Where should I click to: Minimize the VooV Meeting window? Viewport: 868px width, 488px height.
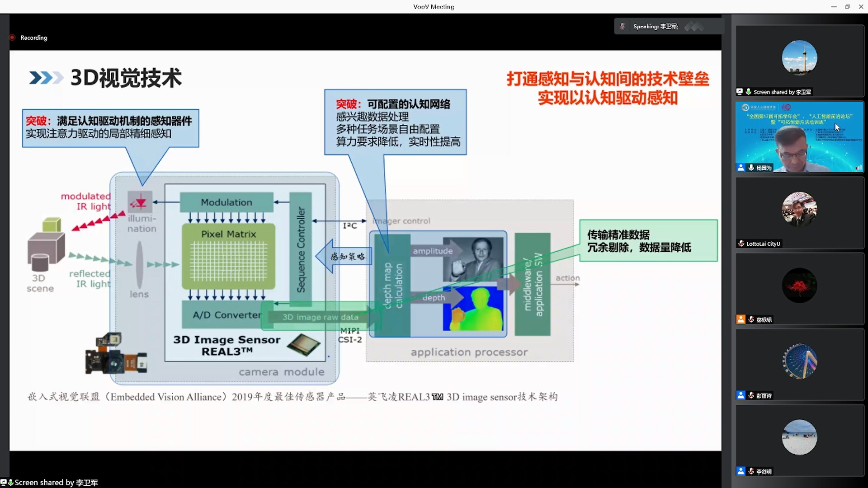[834, 6]
